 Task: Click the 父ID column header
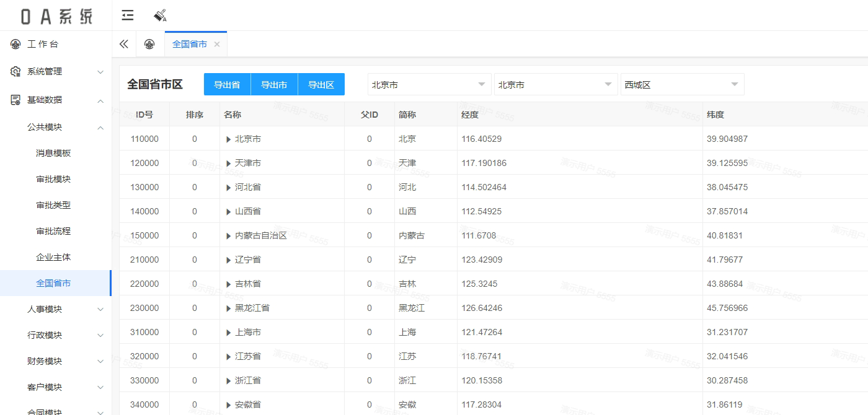(370, 115)
